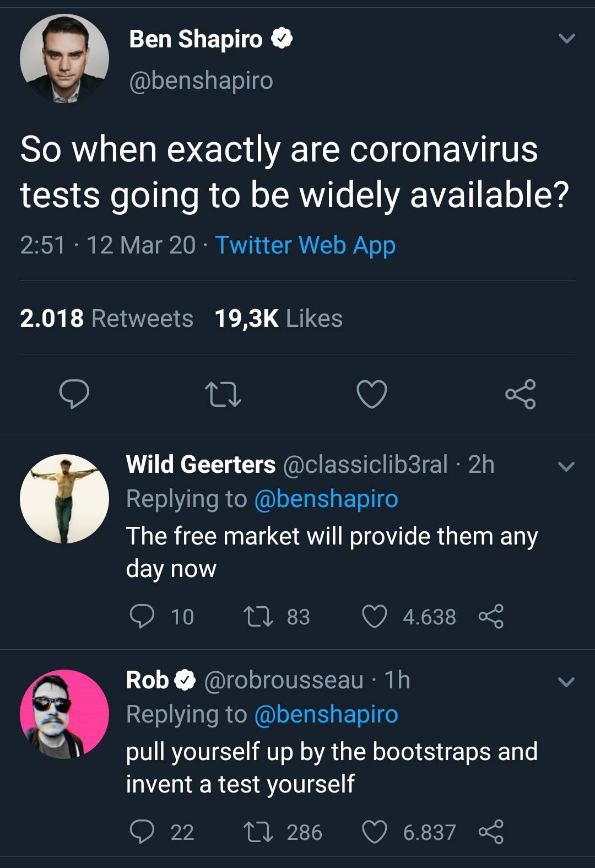Screen dimensions: 595x868
Task: Like Wild Geerters' free market reply
Action: click(375, 616)
